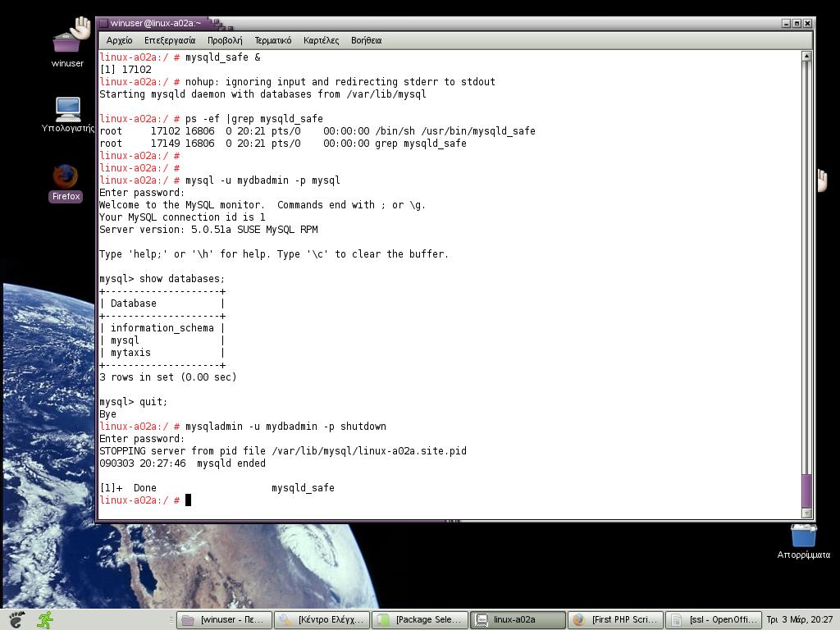
Task: Launch Firefox from the desktop icon
Action: pyautogui.click(x=66, y=183)
